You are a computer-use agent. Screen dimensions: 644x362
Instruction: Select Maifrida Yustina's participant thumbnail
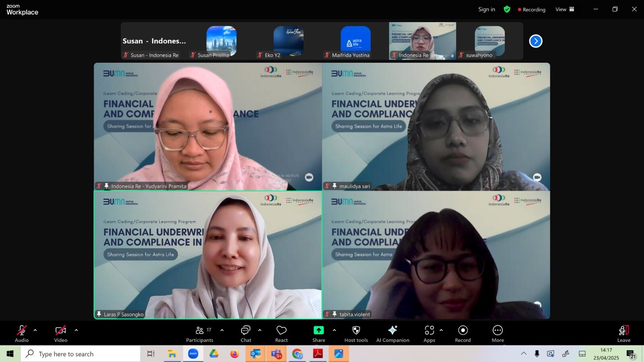355,41
